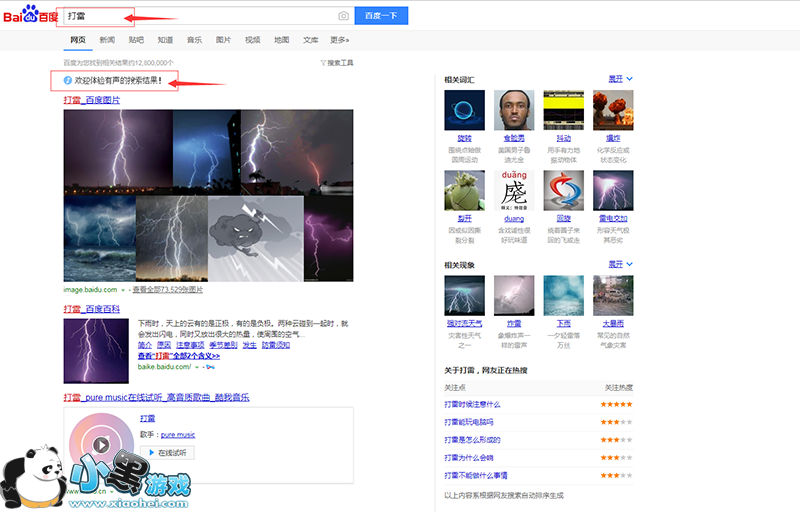Open the 打雷_pure music 在线试听 result link
The image size is (800, 512).
(x=157, y=397)
